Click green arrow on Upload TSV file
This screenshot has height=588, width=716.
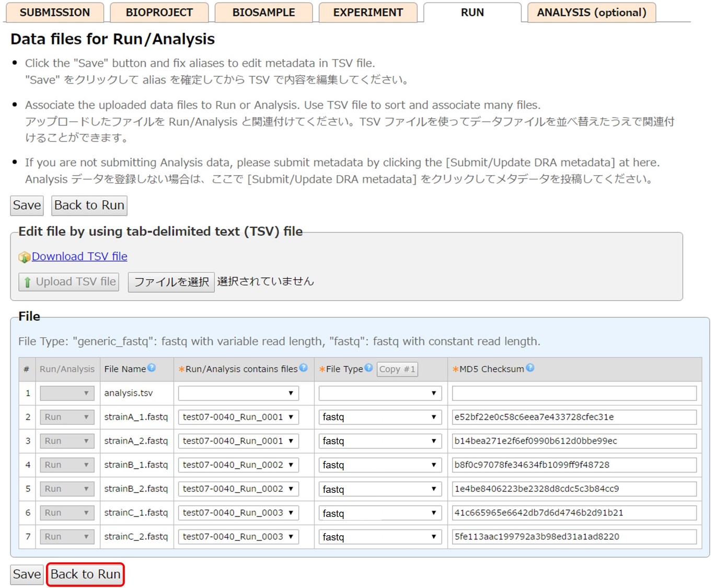coord(27,282)
